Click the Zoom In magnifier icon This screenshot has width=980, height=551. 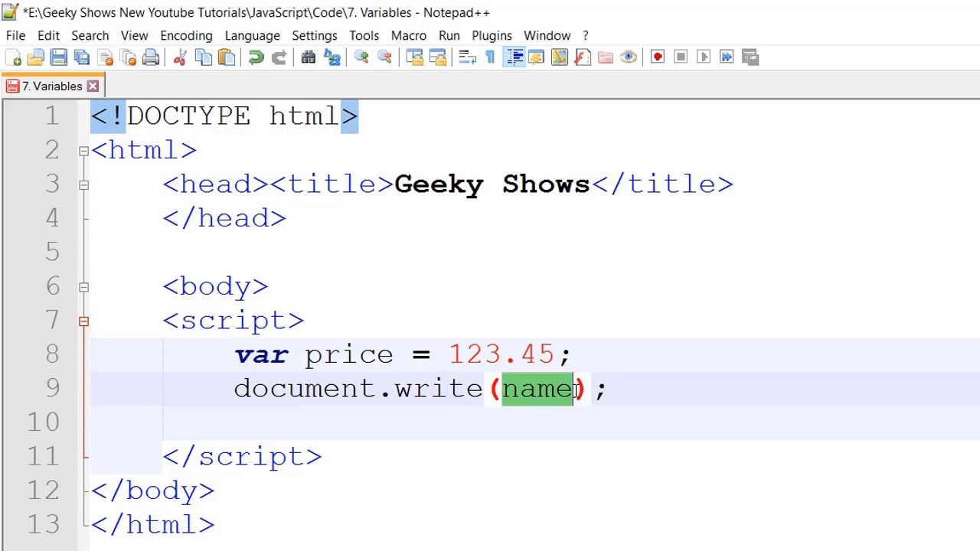click(361, 57)
